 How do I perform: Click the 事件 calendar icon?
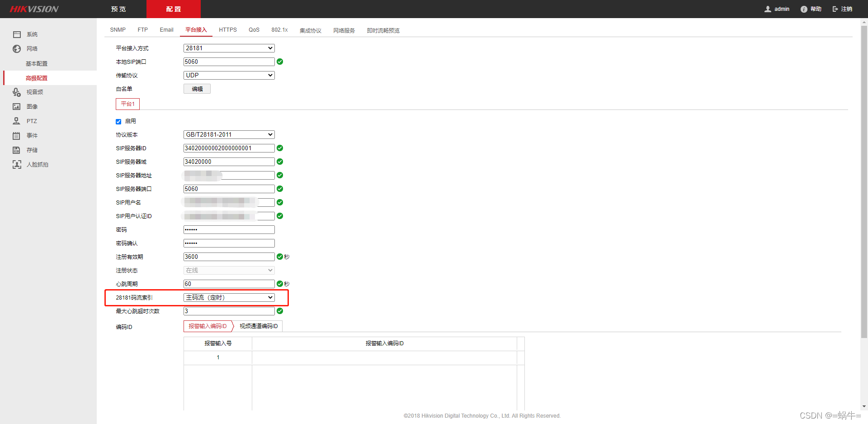(x=17, y=136)
